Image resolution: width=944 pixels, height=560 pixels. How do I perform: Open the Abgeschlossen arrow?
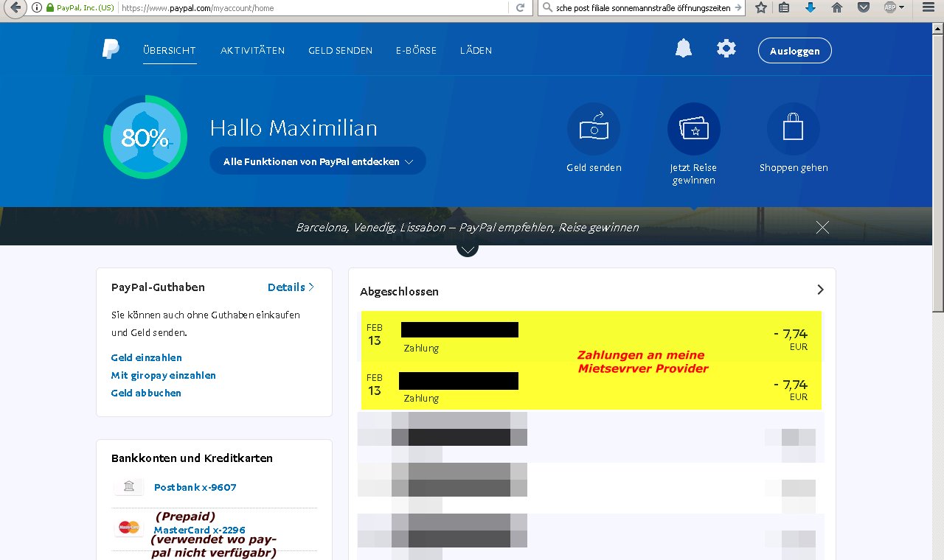click(x=820, y=290)
